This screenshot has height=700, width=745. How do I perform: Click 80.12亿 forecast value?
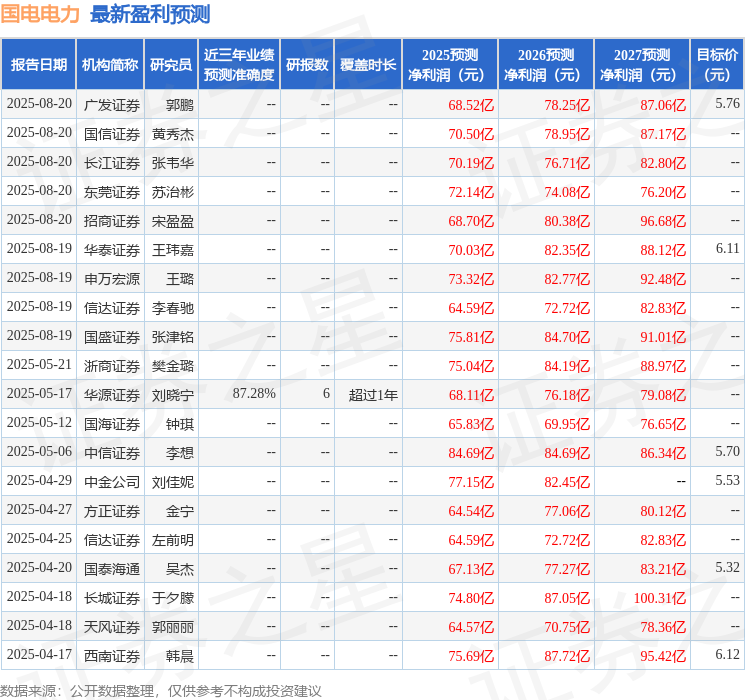click(663, 511)
